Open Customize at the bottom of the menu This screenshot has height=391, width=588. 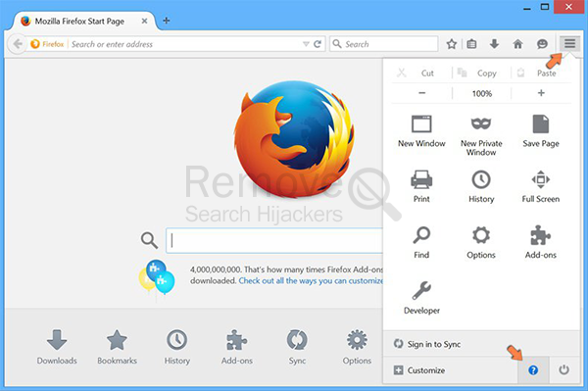tap(450, 370)
